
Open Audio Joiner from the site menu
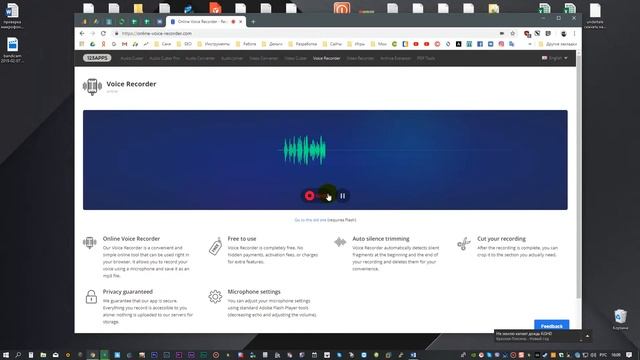[232, 58]
